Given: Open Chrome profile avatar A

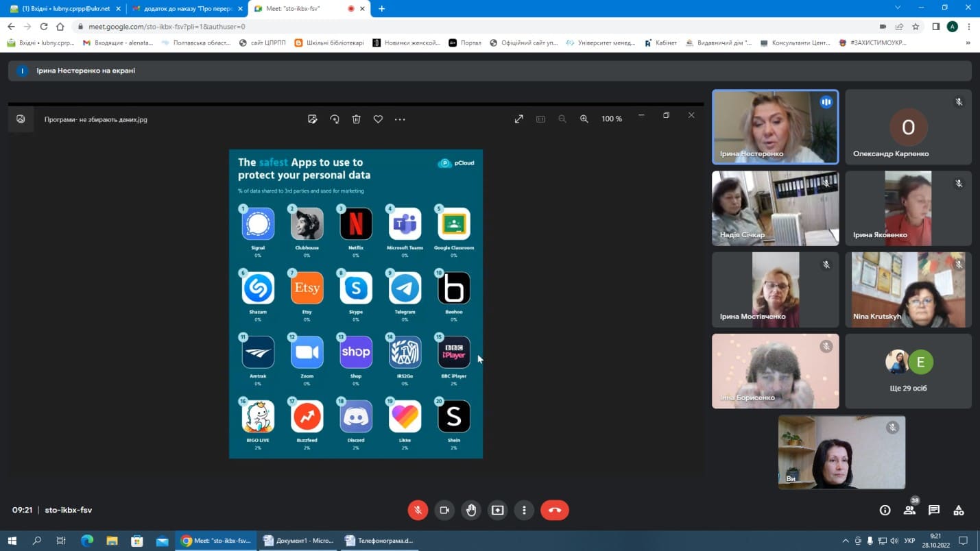Looking at the screenshot, I should [953, 27].
